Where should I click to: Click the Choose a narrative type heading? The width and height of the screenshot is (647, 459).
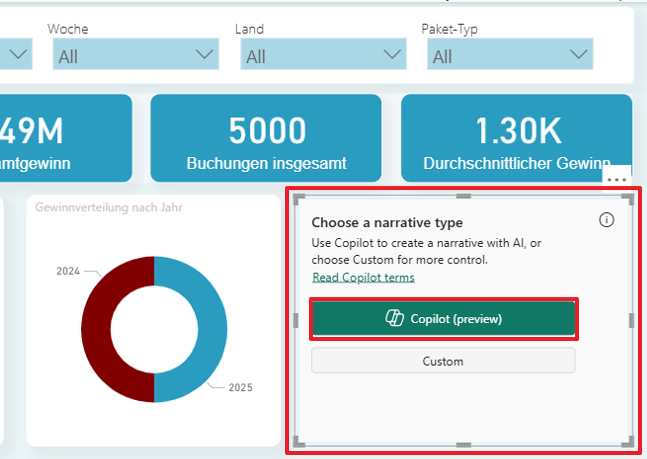(x=387, y=223)
